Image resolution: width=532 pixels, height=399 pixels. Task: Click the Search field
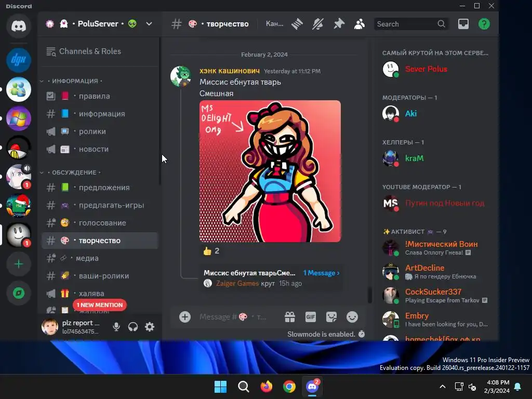[x=411, y=24]
